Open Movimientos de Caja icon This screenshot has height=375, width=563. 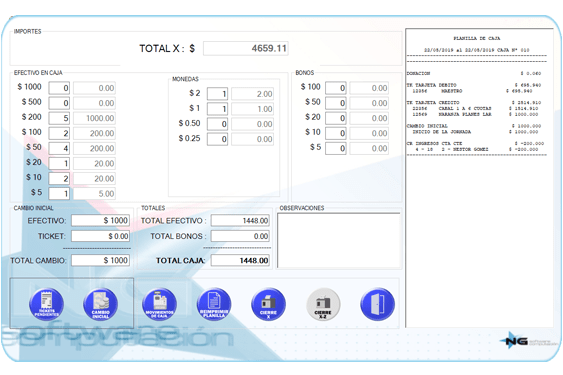click(159, 304)
